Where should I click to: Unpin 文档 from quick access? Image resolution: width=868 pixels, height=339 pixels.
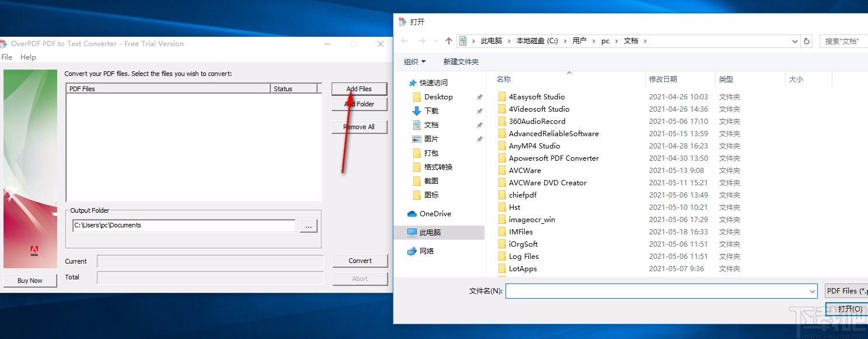click(x=479, y=124)
